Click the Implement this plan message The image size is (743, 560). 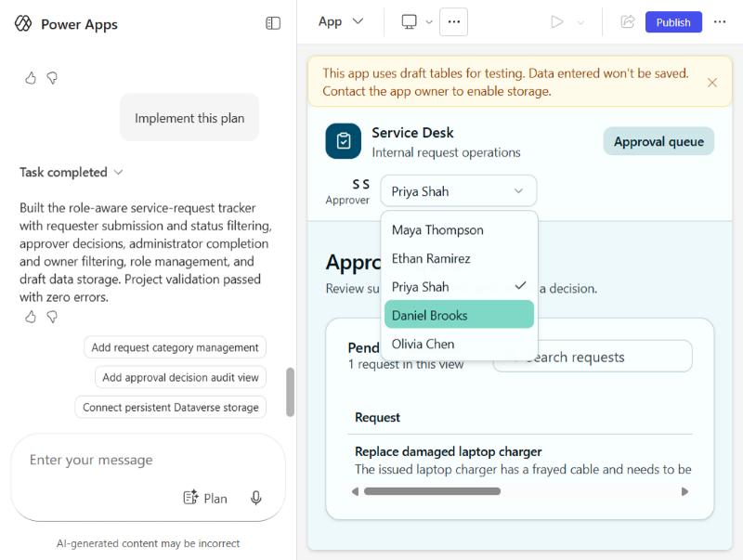tap(189, 118)
